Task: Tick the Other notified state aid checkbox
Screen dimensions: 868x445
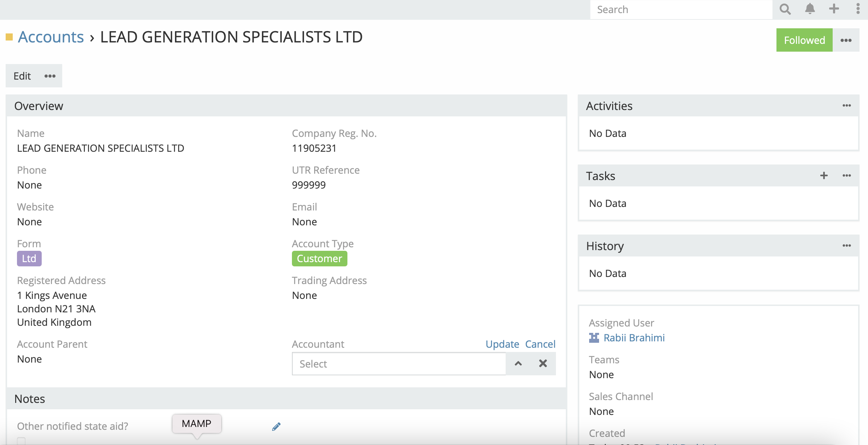Action: click(21, 441)
